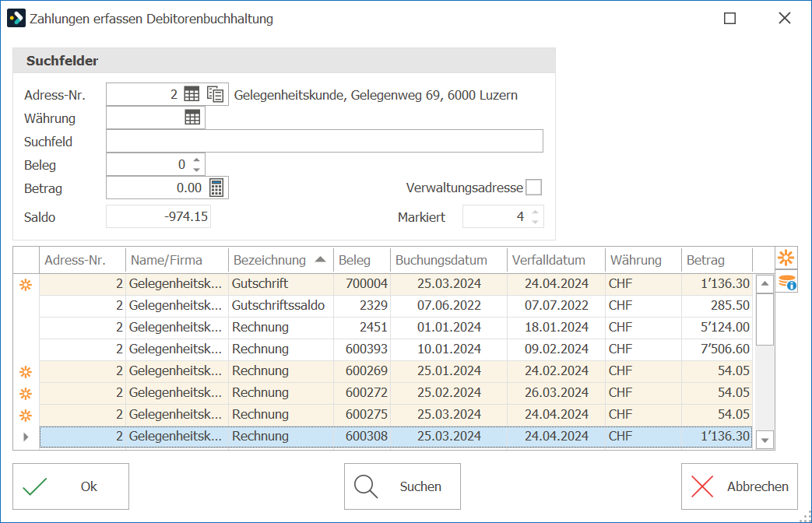This screenshot has width=812, height=523.
Task: Select the Buchungsdatum cell 10.01.2024
Action: pos(449,349)
